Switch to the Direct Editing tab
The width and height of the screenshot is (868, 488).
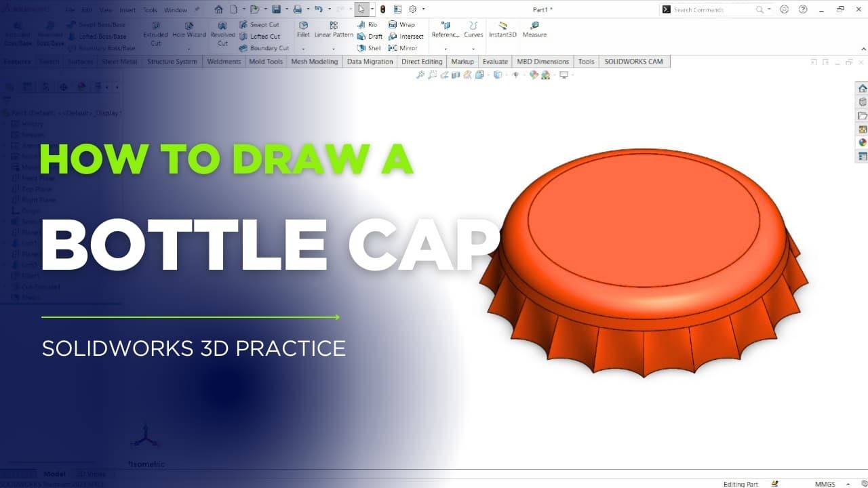coord(422,61)
